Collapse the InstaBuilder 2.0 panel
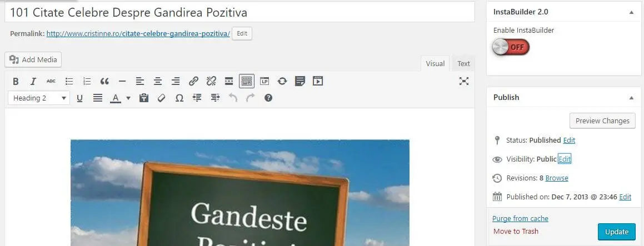The height and width of the screenshot is (246, 644). point(631,12)
